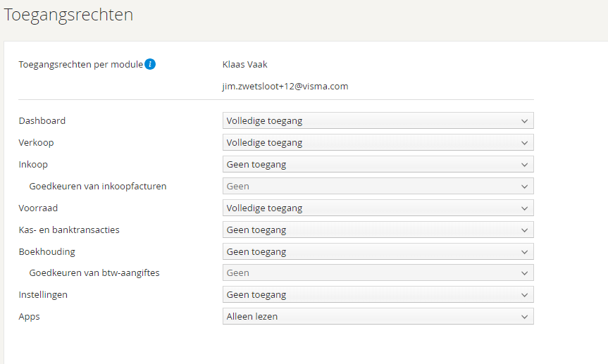
Task: Click the Toegangsrechten page heading
Action: 68,15
